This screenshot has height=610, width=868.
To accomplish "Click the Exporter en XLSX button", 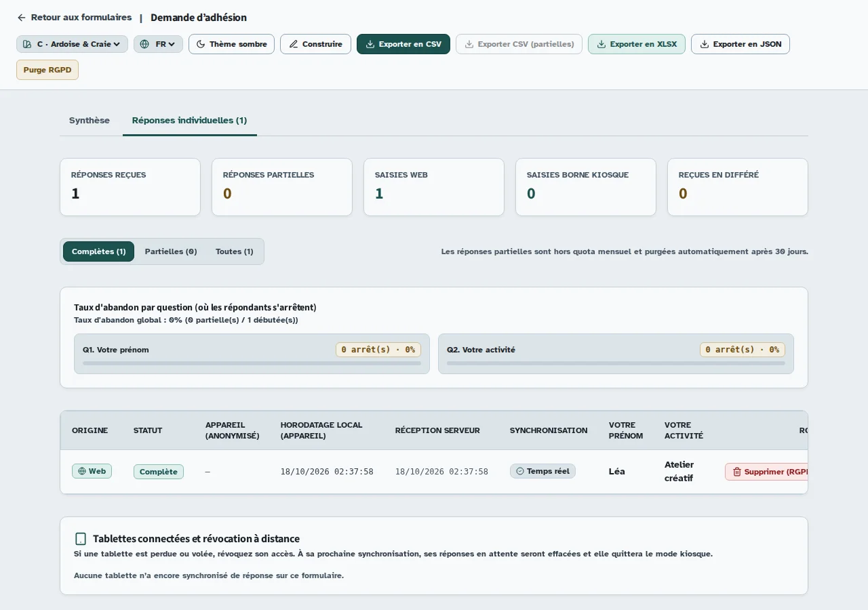I will click(637, 44).
